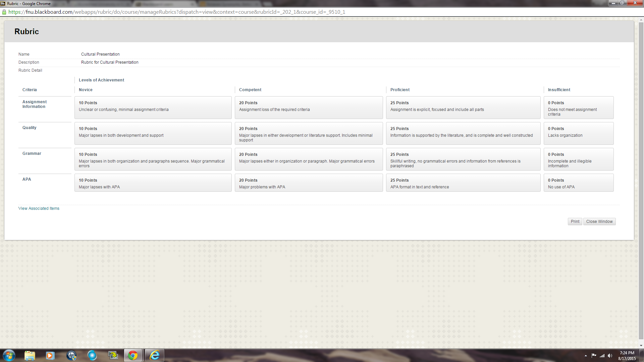Expand hidden icons in the system tray
The image size is (644, 362).
click(x=585, y=356)
